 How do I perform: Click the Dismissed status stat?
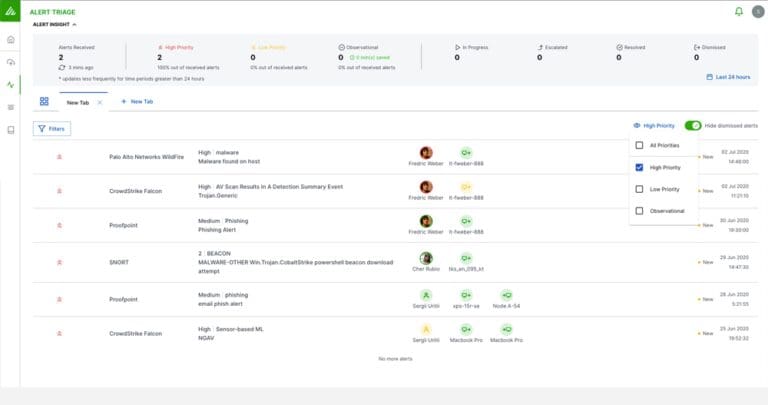pyautogui.click(x=710, y=52)
